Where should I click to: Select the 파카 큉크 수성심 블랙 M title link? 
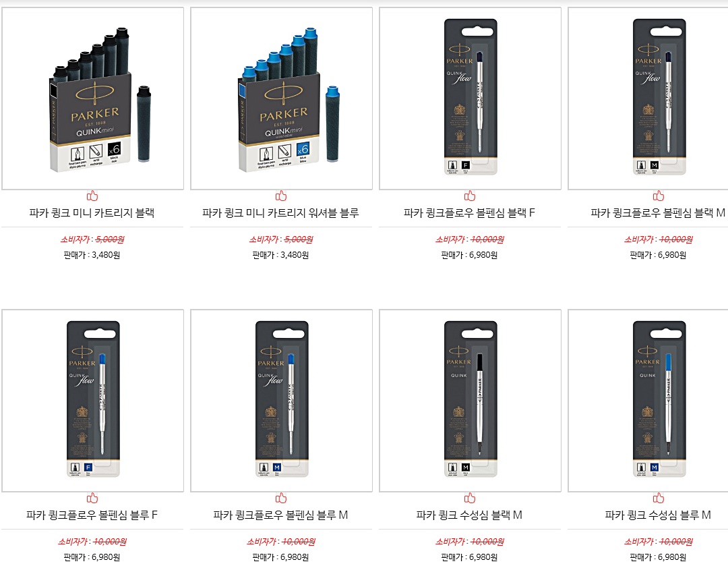click(469, 515)
